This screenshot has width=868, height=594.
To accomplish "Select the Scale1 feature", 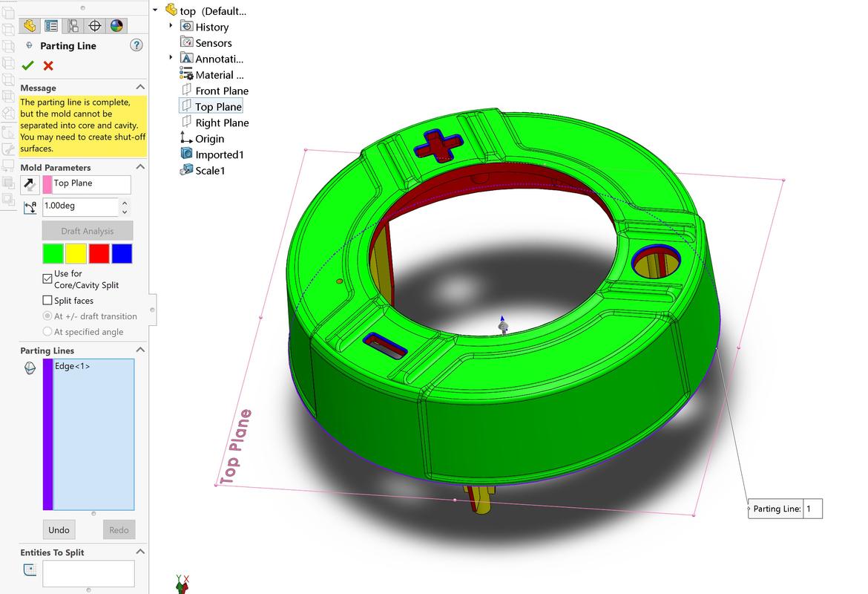I will 211,171.
